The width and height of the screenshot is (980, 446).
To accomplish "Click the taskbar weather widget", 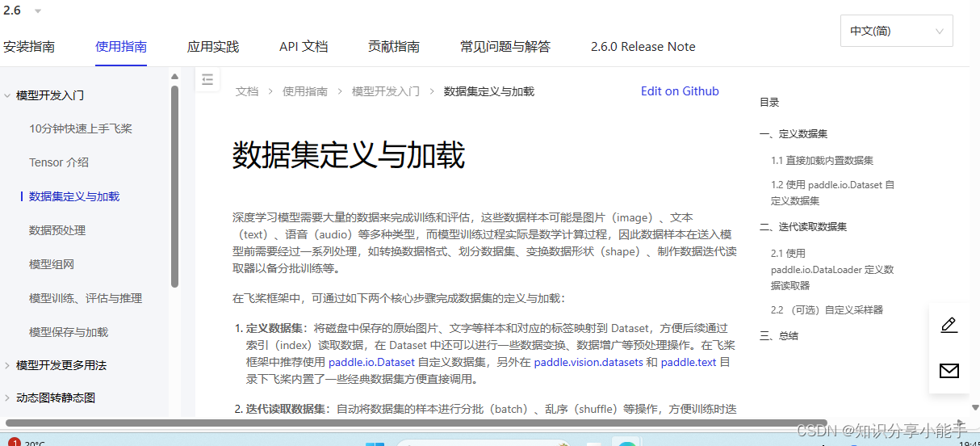I will (27, 443).
